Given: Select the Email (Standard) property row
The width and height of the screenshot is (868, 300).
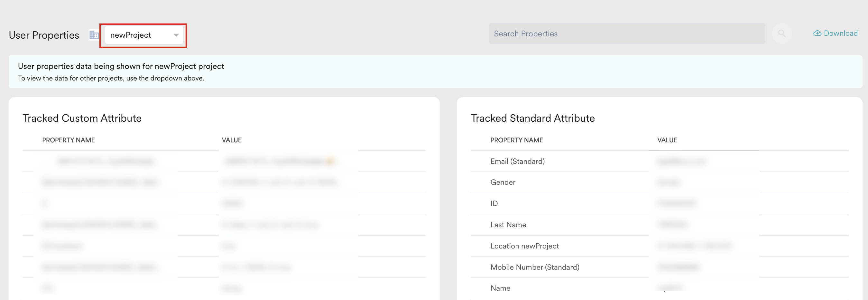Looking at the screenshot, I should tap(660, 161).
